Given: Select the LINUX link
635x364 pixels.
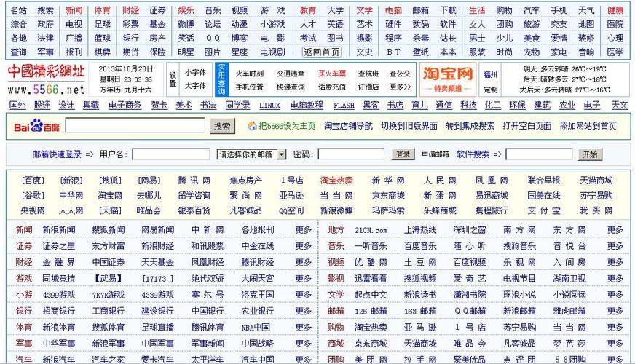Looking at the screenshot, I should coord(269,106).
